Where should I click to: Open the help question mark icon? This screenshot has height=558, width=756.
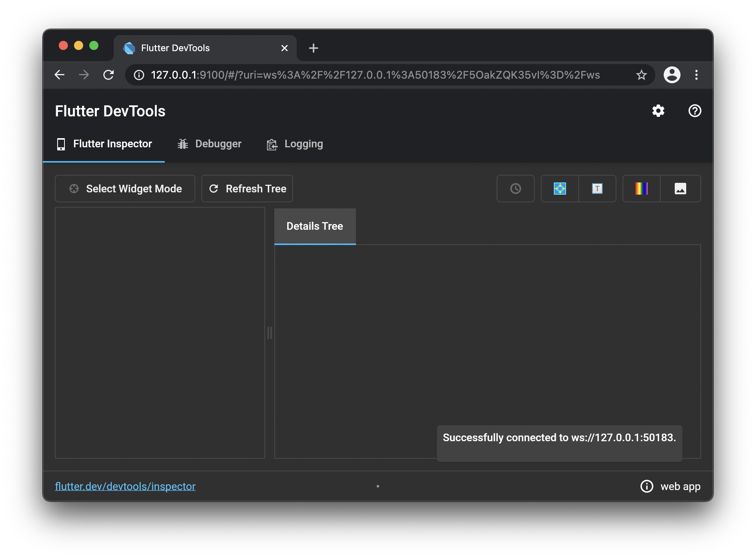coord(695,111)
